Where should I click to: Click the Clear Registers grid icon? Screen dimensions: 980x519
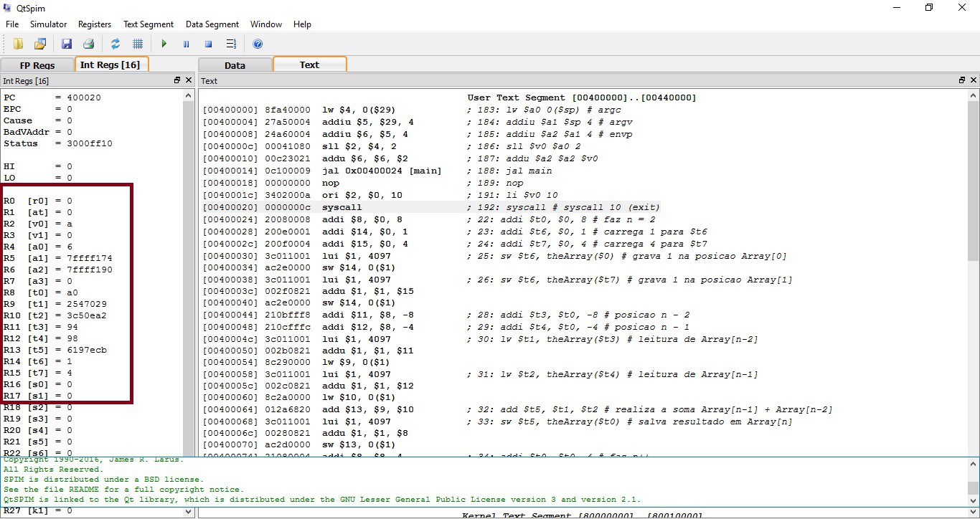click(138, 44)
